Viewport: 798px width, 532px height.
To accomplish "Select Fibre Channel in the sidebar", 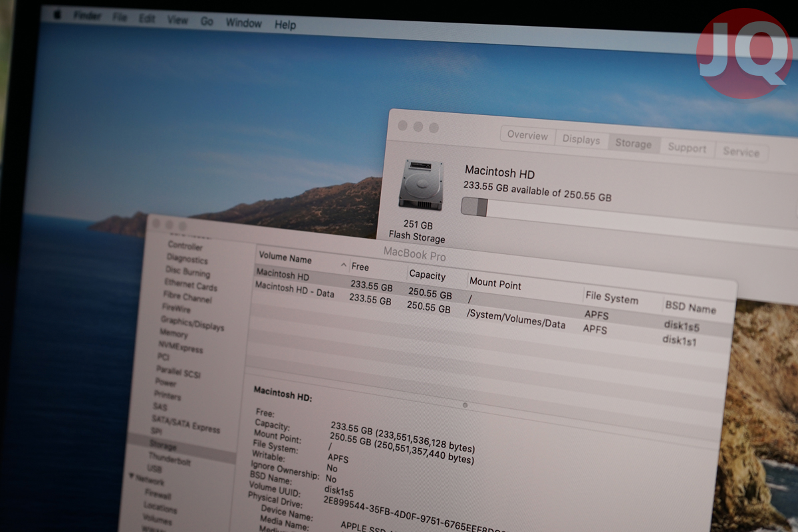I will [189, 298].
